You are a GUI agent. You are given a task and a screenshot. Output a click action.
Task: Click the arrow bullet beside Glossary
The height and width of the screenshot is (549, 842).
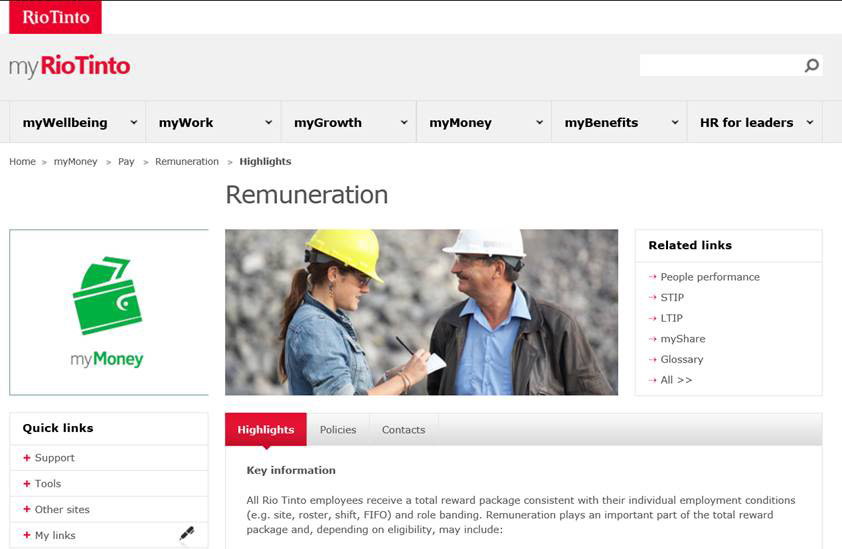coord(652,359)
